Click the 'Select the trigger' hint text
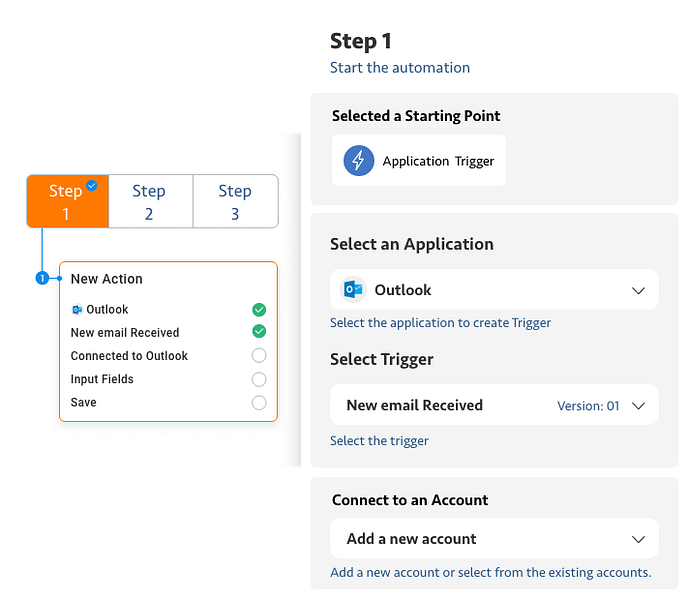Screen dimensions: 688x600 click(379, 441)
